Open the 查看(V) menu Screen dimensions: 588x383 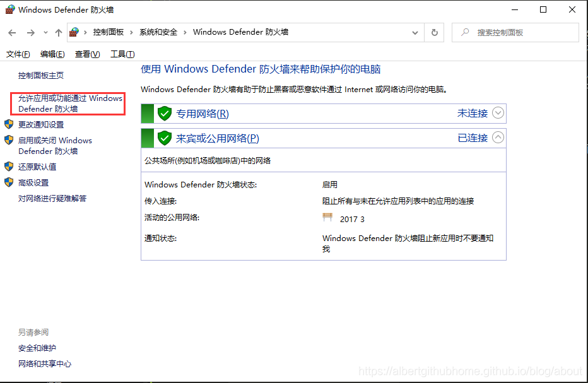click(x=87, y=54)
